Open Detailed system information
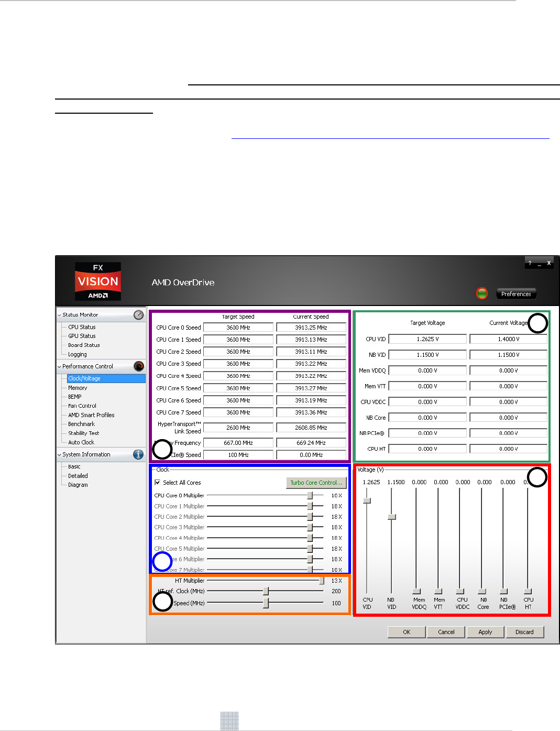The width and height of the screenshot is (560, 731). coord(78,476)
